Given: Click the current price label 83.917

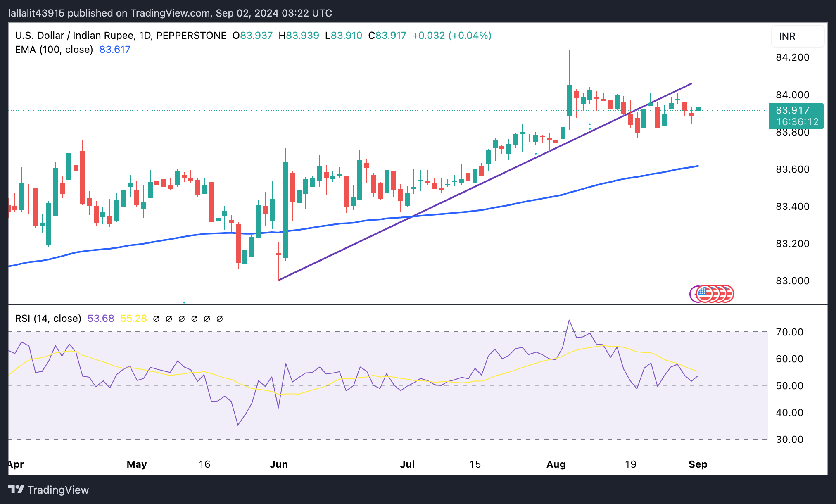Looking at the screenshot, I should (792, 110).
